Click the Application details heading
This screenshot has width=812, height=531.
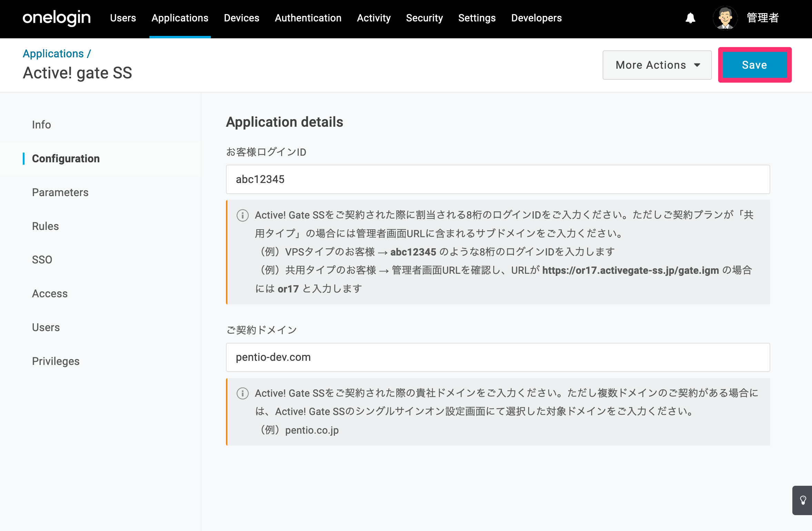pos(285,122)
